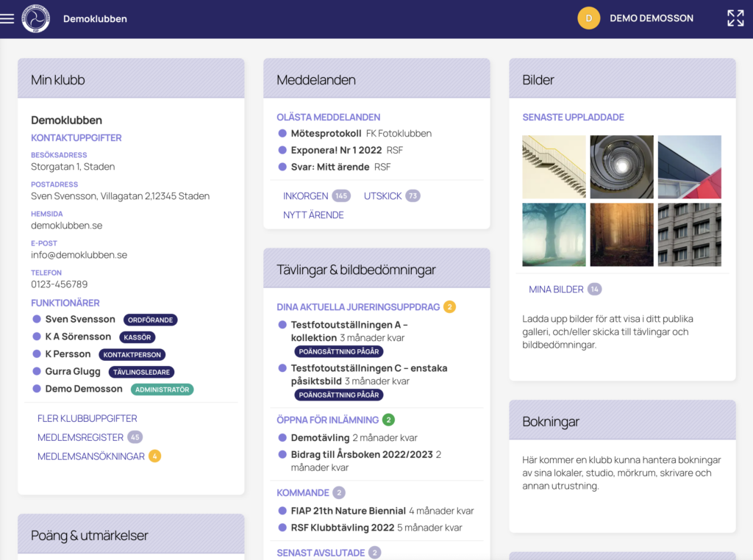Click the yellow D user avatar
The image size is (753, 560).
(x=588, y=18)
